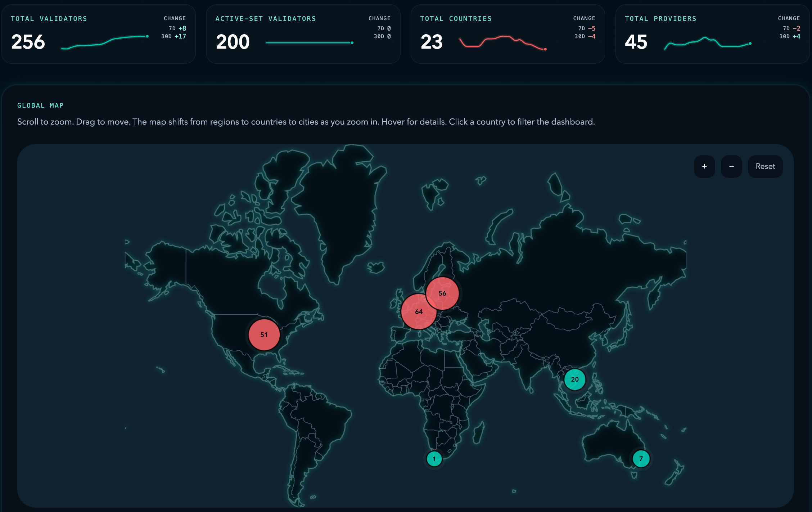
Task: Select the 1 bubble over South Africa
Action: coord(434,459)
